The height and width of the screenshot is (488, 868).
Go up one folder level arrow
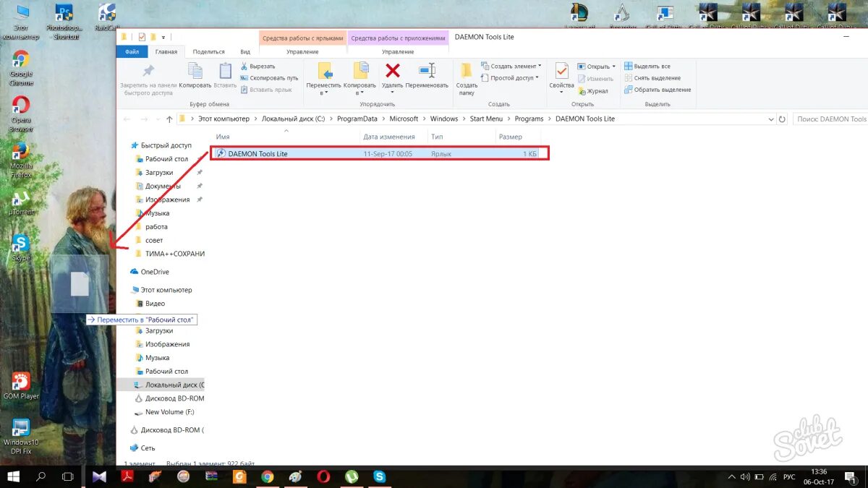[169, 119]
